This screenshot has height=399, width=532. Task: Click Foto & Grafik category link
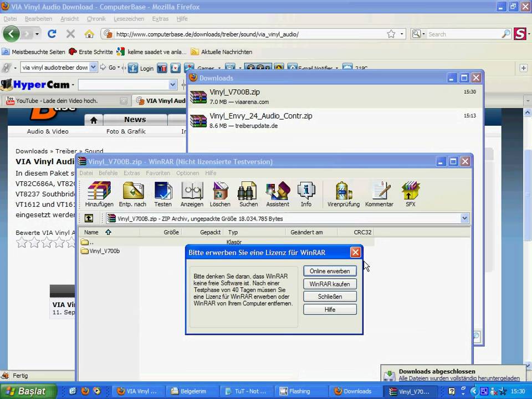126,131
